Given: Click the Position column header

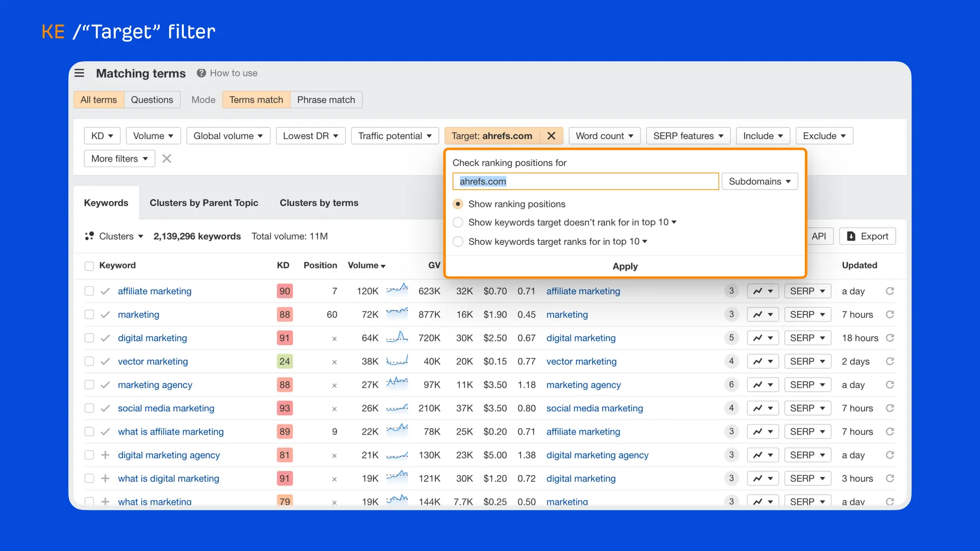Looking at the screenshot, I should (x=320, y=265).
